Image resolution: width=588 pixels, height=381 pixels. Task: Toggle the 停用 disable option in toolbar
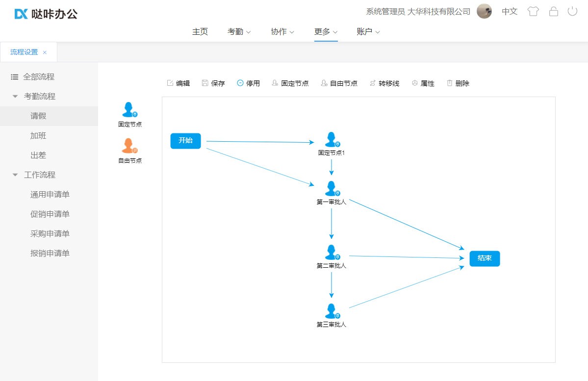click(248, 83)
